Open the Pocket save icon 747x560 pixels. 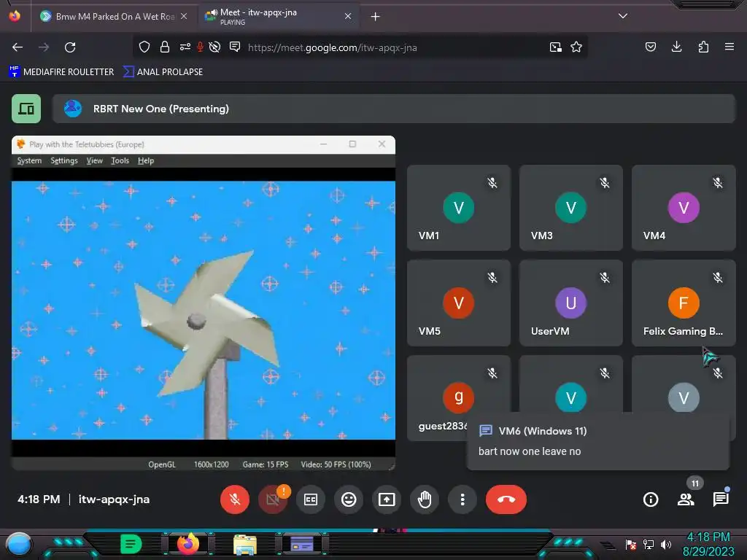click(650, 47)
